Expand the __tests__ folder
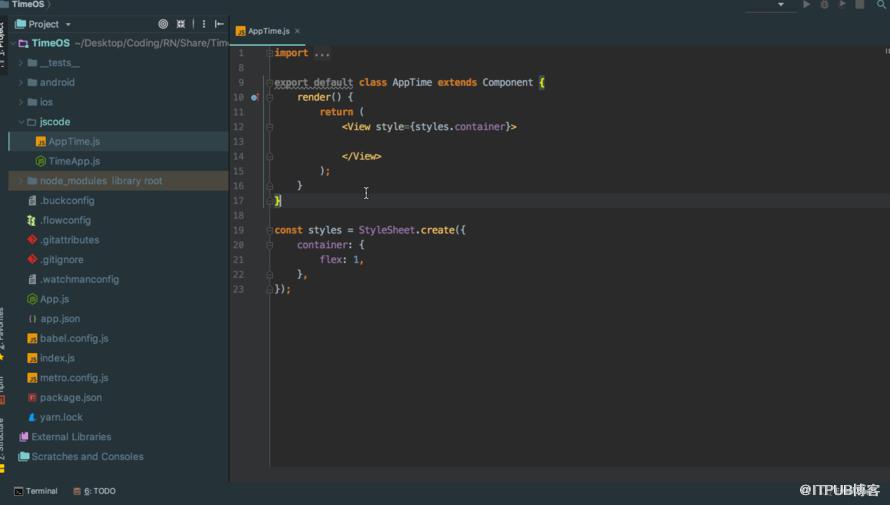890x505 pixels. click(21, 63)
